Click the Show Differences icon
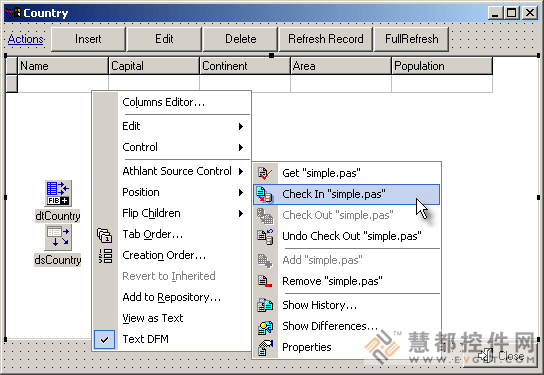 point(265,326)
